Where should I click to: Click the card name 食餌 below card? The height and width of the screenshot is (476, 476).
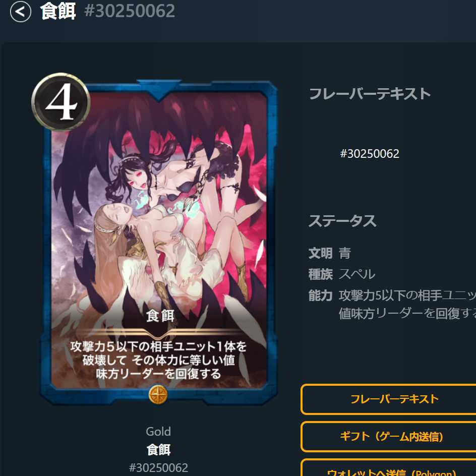click(158, 450)
